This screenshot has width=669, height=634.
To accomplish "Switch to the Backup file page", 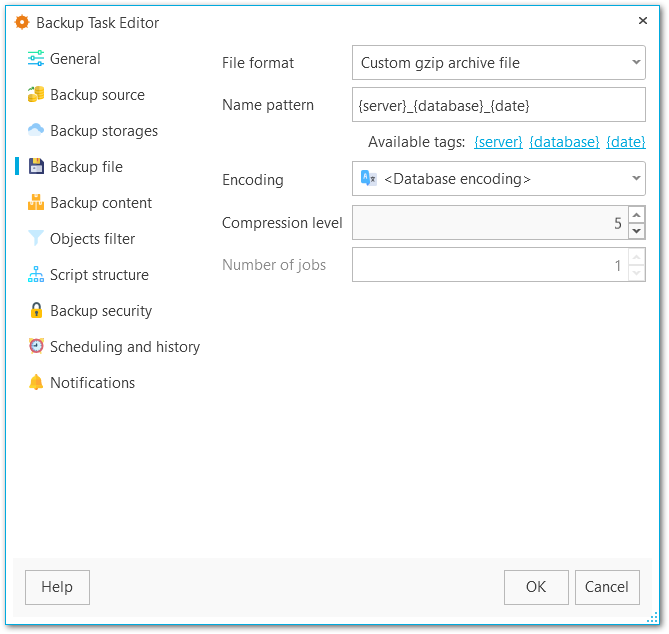I will 86,167.
